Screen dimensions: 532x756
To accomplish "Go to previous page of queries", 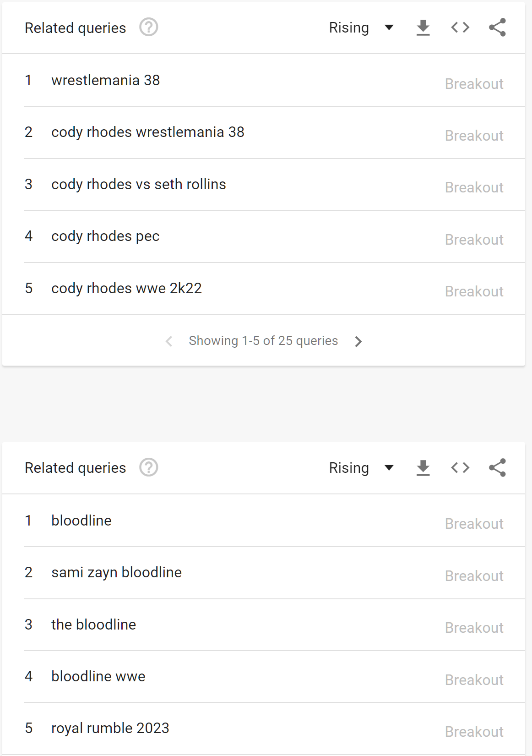I will pyautogui.click(x=169, y=341).
